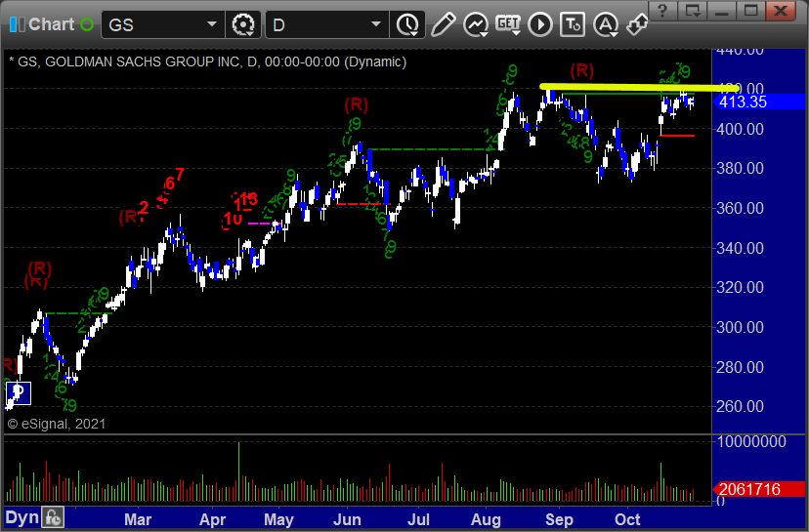Click the Sep label on time axis

tap(559, 519)
